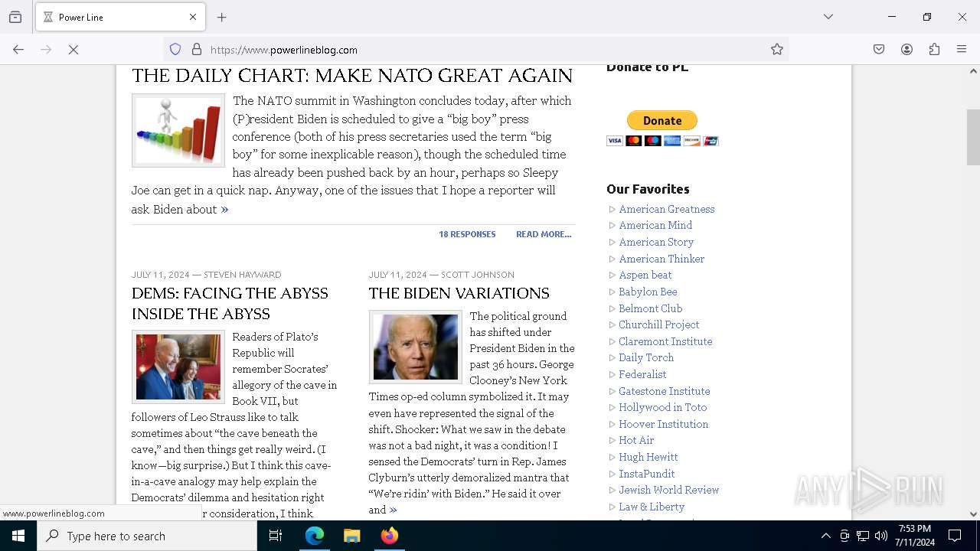Open Babylon Bee link
Screen dimensions: 980x551
point(648,292)
